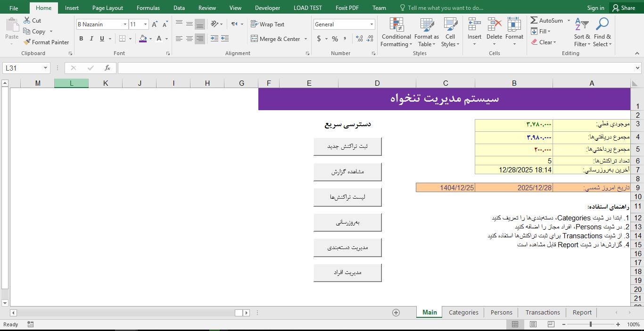Open the Transactions sheet tab

(x=542, y=312)
